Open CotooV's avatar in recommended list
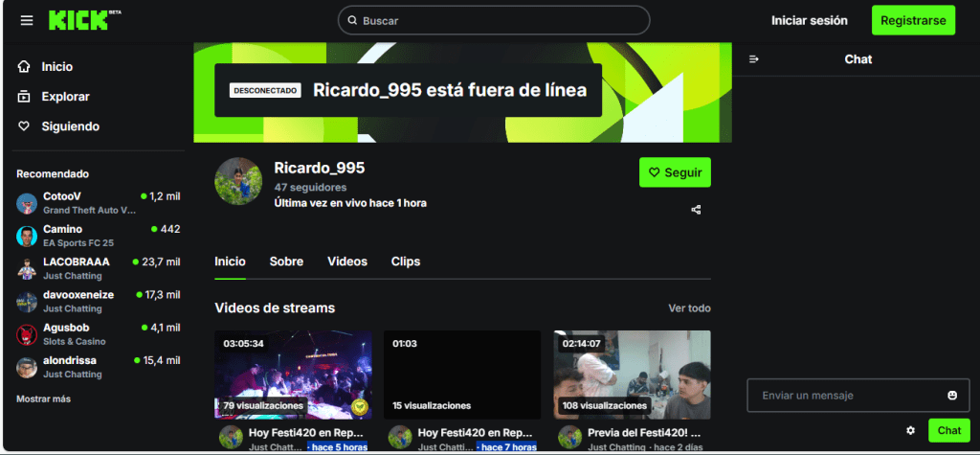980x455 pixels. 27,203
